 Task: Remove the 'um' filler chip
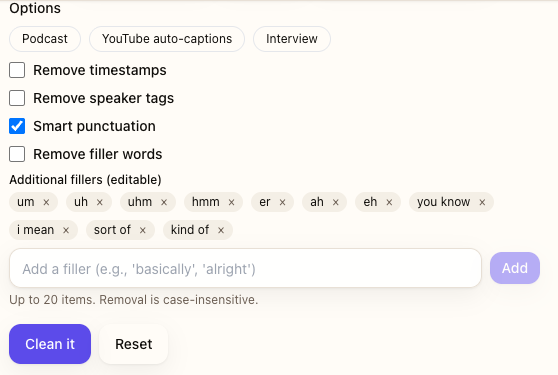46,202
